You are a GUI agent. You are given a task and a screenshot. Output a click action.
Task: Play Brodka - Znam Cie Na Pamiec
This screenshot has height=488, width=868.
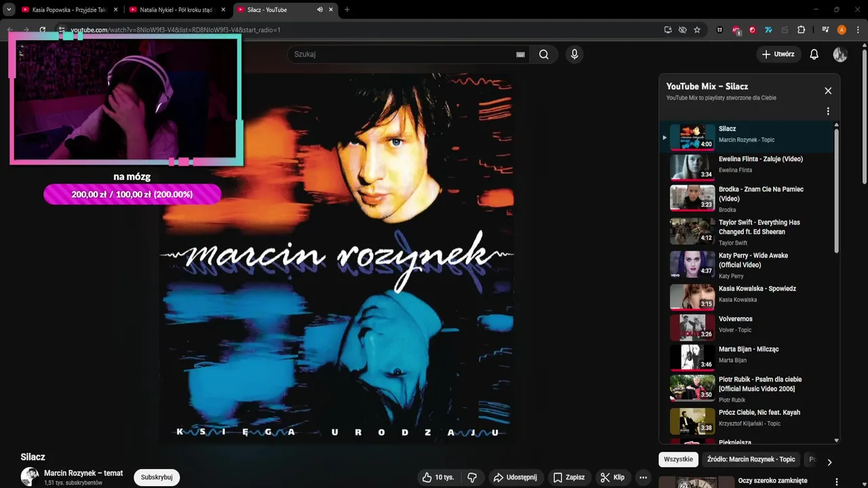point(749,199)
